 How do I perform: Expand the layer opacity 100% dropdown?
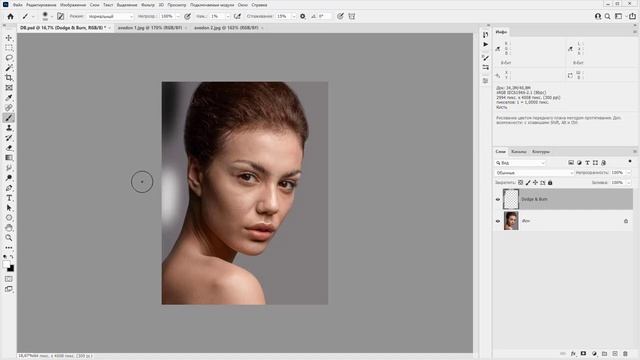click(x=629, y=173)
